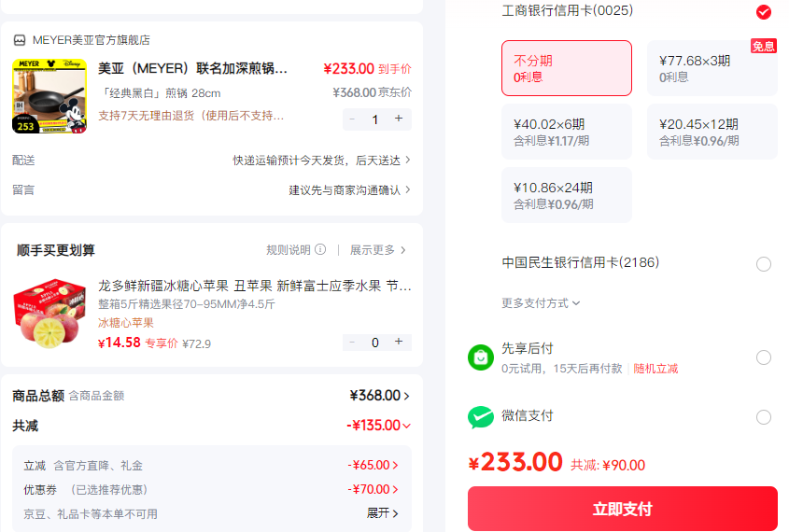Image resolution: width=789 pixels, height=532 pixels.
Task: Decrease MEYER frying pan quantity
Action: click(x=352, y=119)
